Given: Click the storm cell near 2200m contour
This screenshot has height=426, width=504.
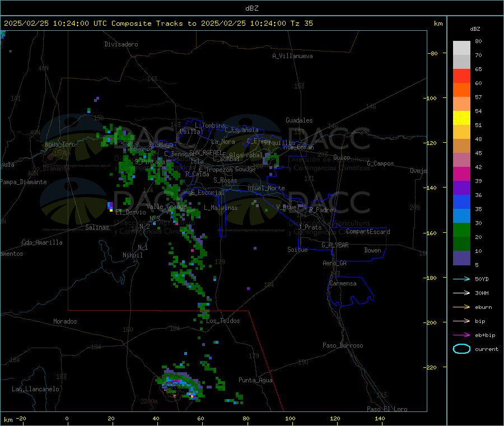Looking at the screenshot, I should tap(180, 384).
